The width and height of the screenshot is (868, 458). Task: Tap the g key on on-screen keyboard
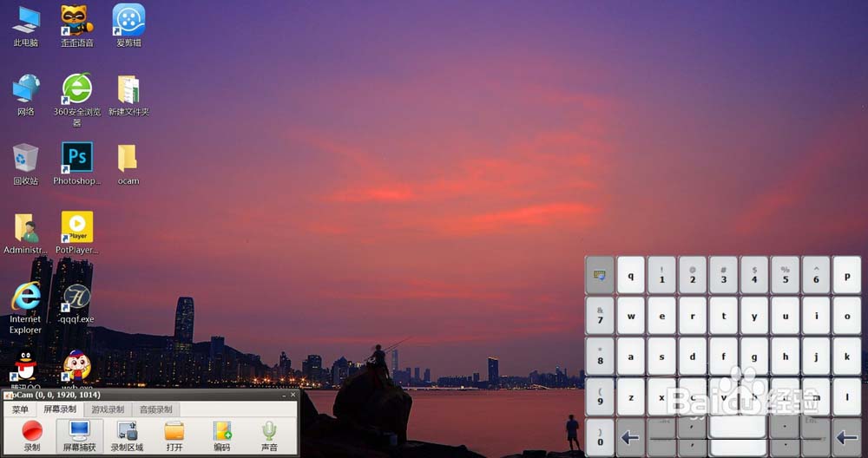pos(754,357)
